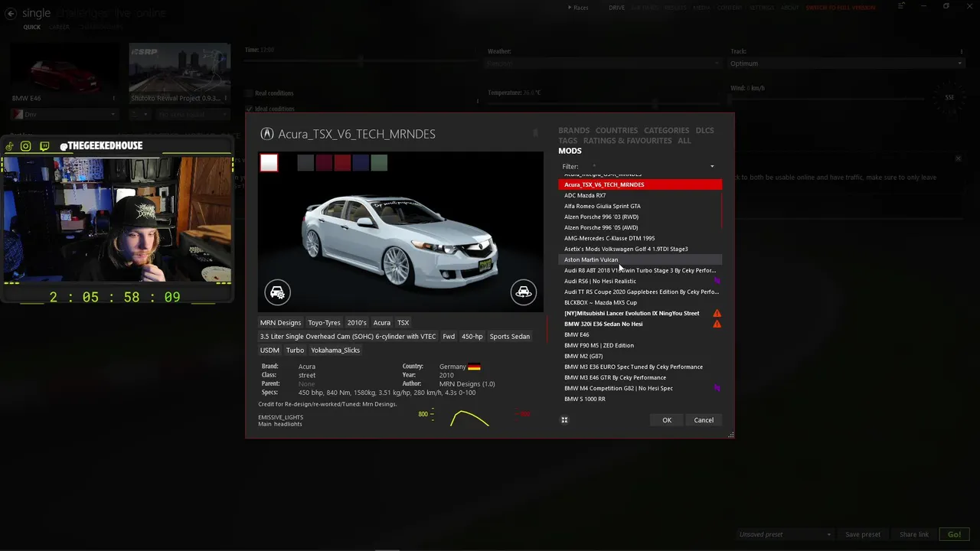Select the green car skin swatch

(379, 162)
